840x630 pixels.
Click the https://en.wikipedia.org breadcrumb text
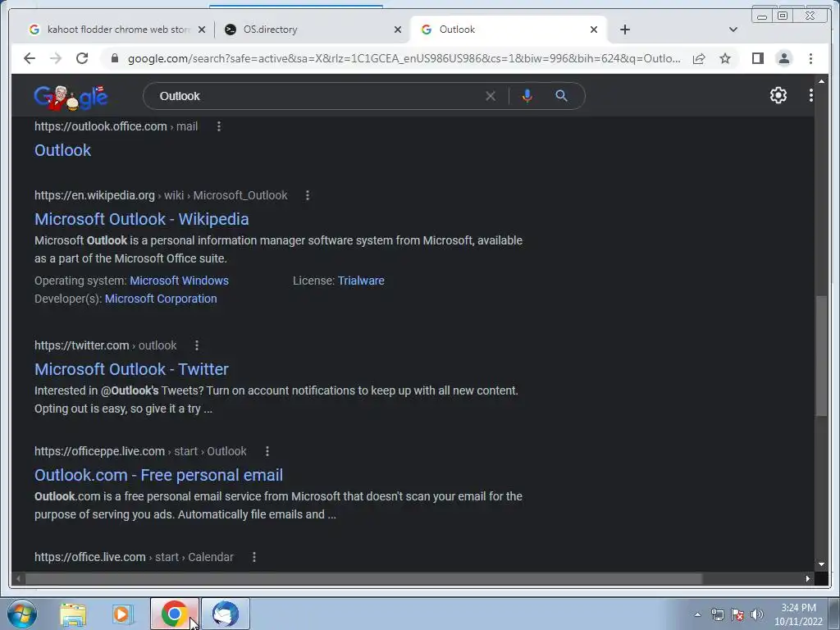click(x=94, y=195)
